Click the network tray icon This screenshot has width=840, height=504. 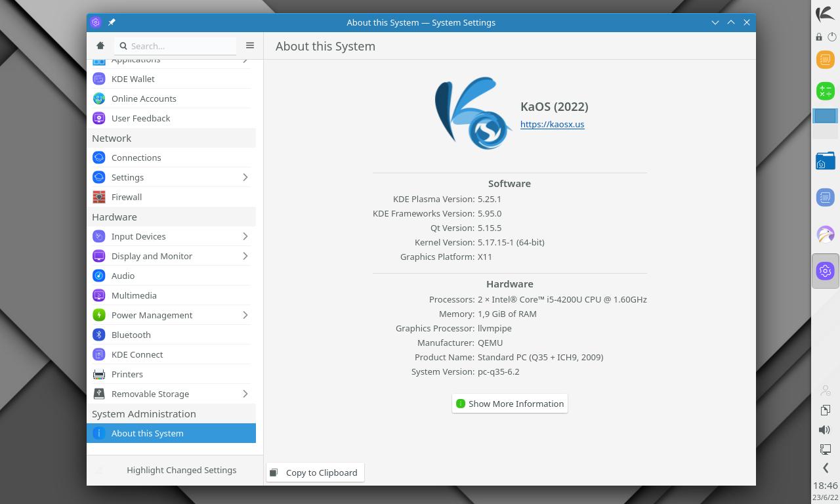click(x=826, y=450)
